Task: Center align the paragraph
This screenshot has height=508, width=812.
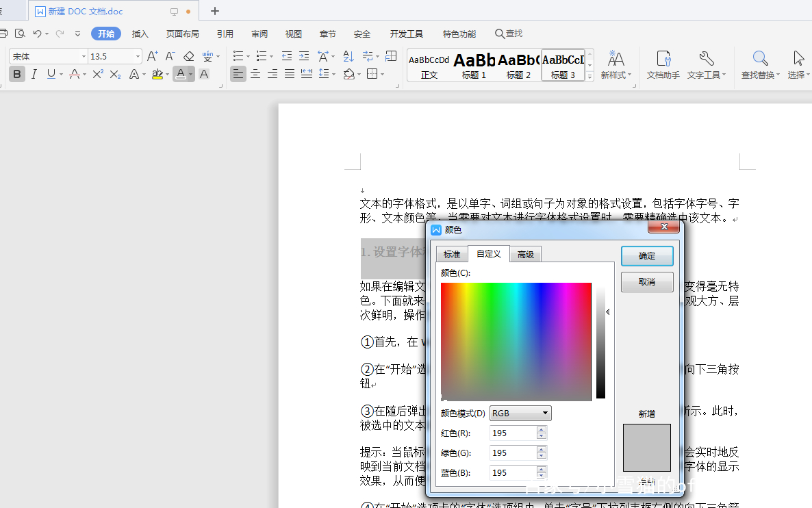Action: click(x=255, y=74)
